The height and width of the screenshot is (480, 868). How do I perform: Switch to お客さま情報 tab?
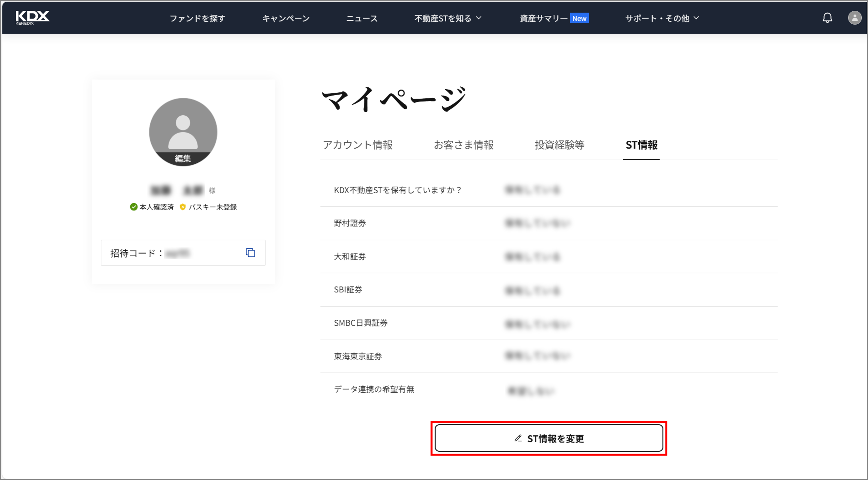tap(463, 145)
